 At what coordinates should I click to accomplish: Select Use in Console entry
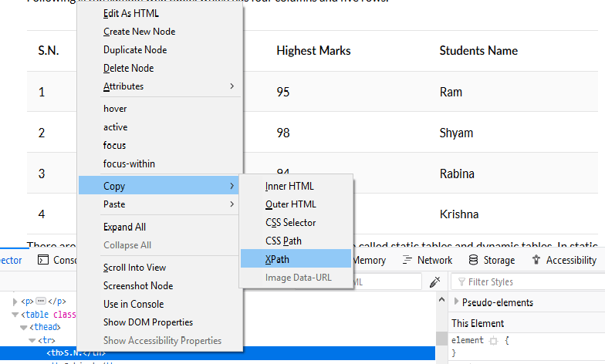[133, 304]
